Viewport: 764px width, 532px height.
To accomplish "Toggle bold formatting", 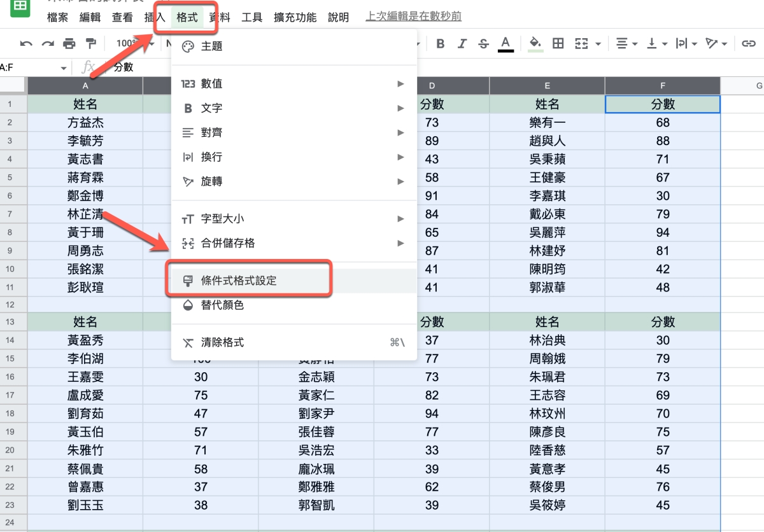I will (x=440, y=44).
